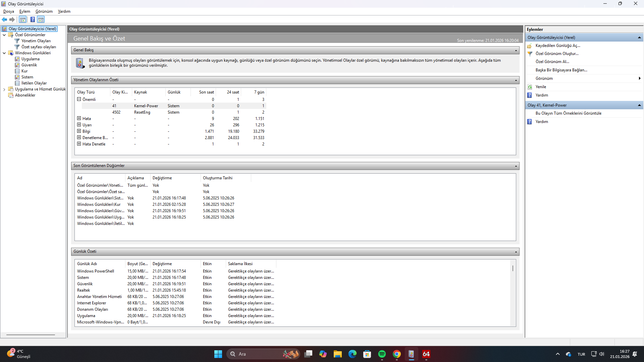The image size is (644, 362).
Task: Collapse Yönetim Olaylarının Özeti section
Action: click(516, 80)
